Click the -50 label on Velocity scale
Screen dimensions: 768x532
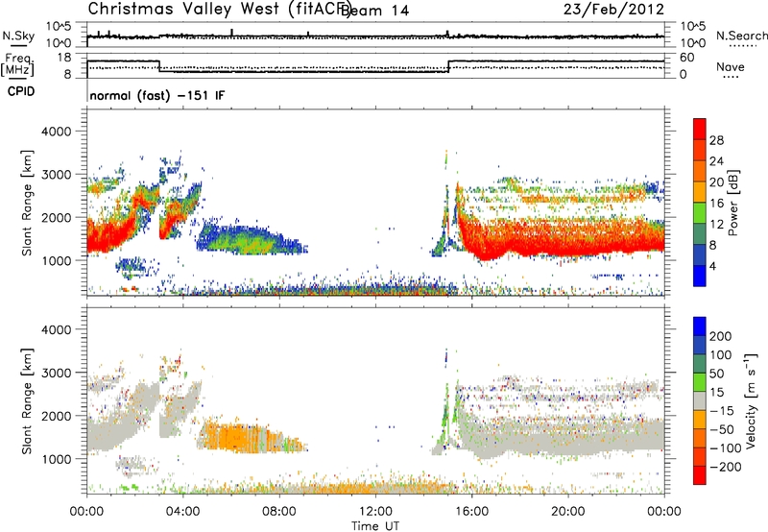(x=721, y=429)
